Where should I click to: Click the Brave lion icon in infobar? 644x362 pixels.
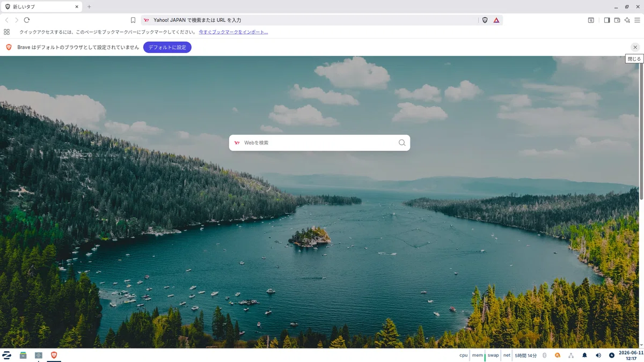9,47
